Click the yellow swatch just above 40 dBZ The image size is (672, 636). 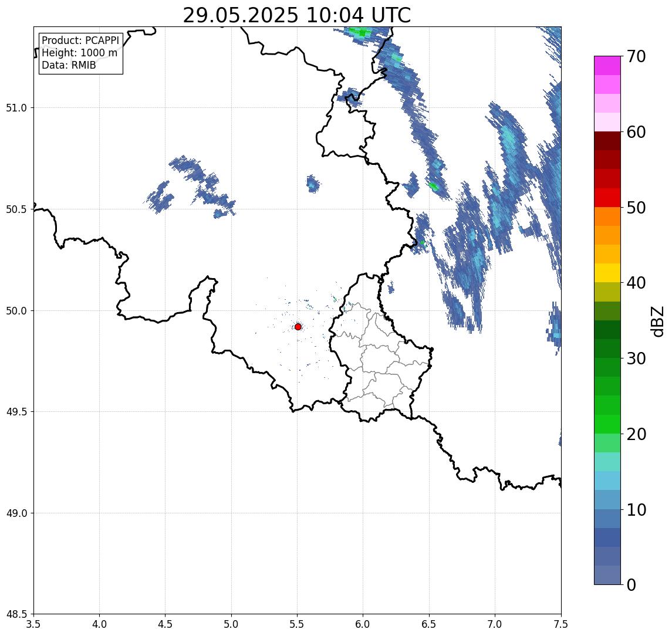pos(607,273)
